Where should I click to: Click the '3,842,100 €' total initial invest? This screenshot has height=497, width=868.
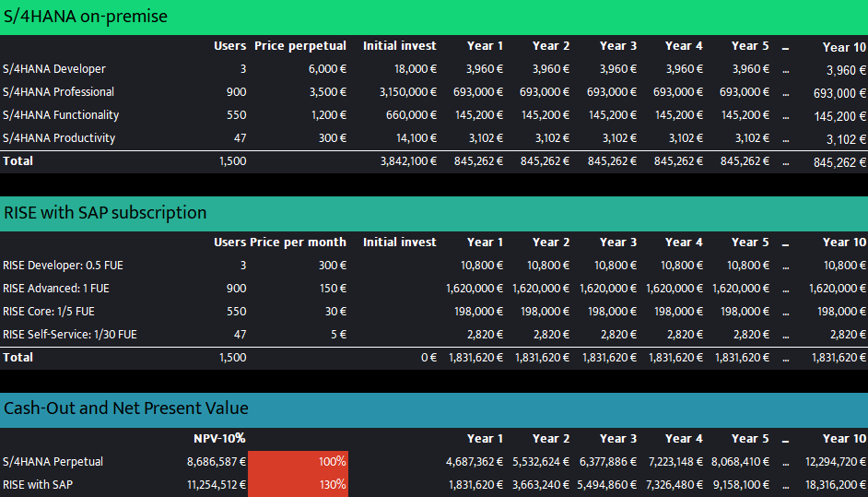tap(408, 161)
